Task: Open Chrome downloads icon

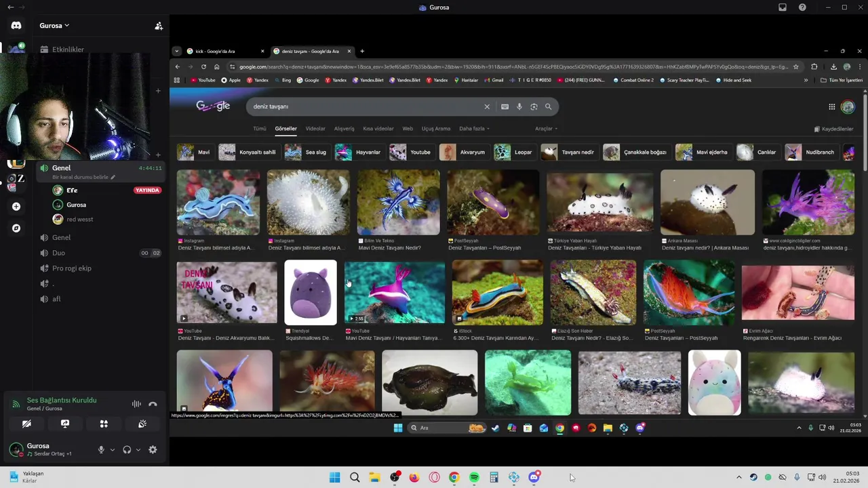Action: coord(833,67)
